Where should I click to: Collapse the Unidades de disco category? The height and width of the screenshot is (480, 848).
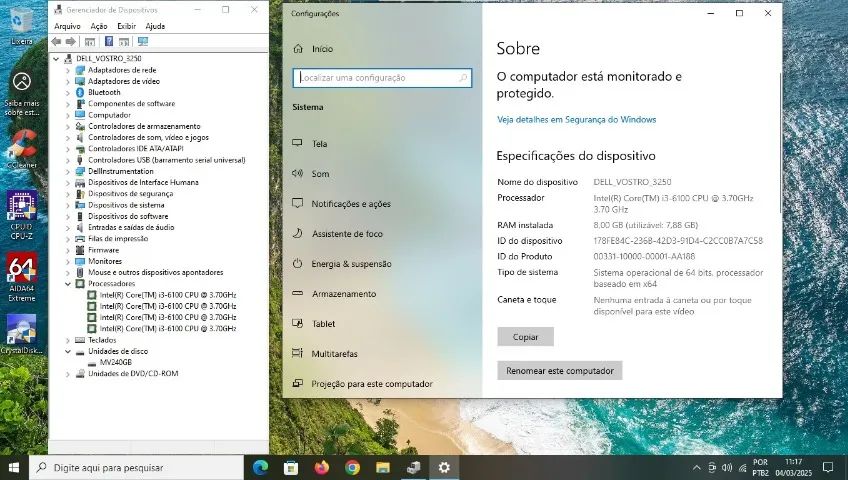click(x=68, y=351)
